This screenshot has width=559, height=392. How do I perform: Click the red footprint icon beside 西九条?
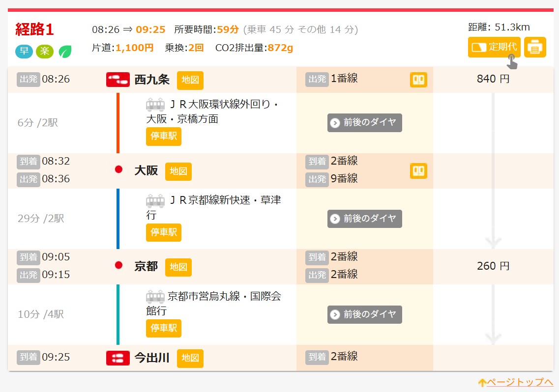pyautogui.click(x=118, y=80)
